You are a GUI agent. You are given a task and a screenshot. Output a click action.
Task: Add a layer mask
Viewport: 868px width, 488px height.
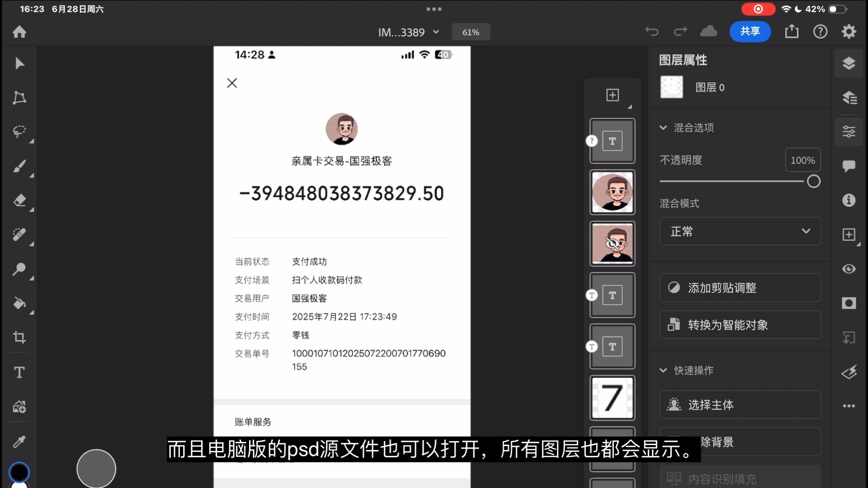click(849, 303)
